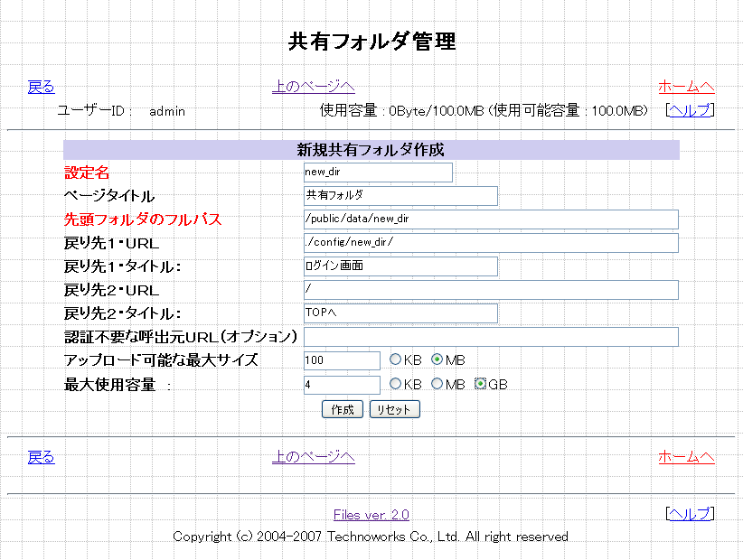Open the 戻る link at page top
This screenshot has width=743, height=560.
(42, 87)
